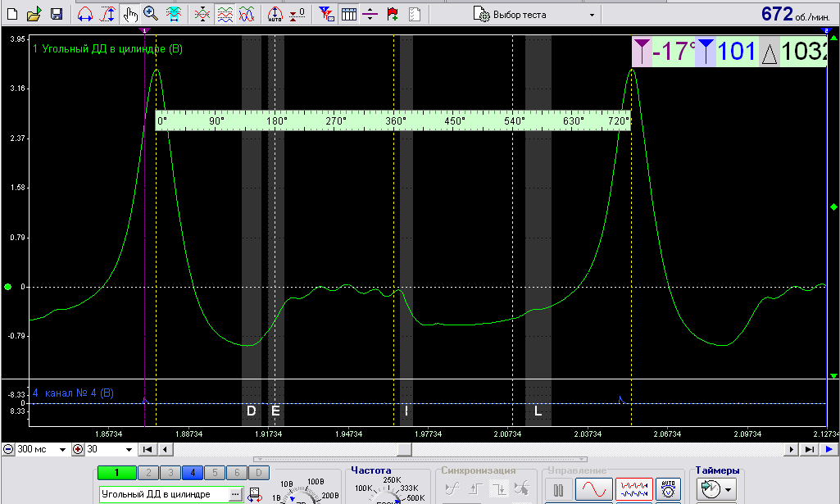The width and height of the screenshot is (840, 504).
Task: Open the 'Выбор теста' dropdown
Action: tap(534, 15)
